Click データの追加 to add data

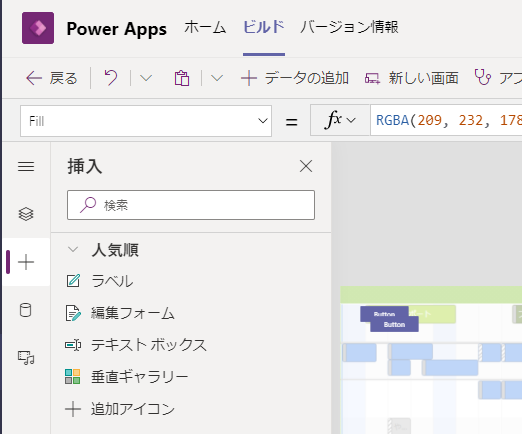[x=295, y=79]
